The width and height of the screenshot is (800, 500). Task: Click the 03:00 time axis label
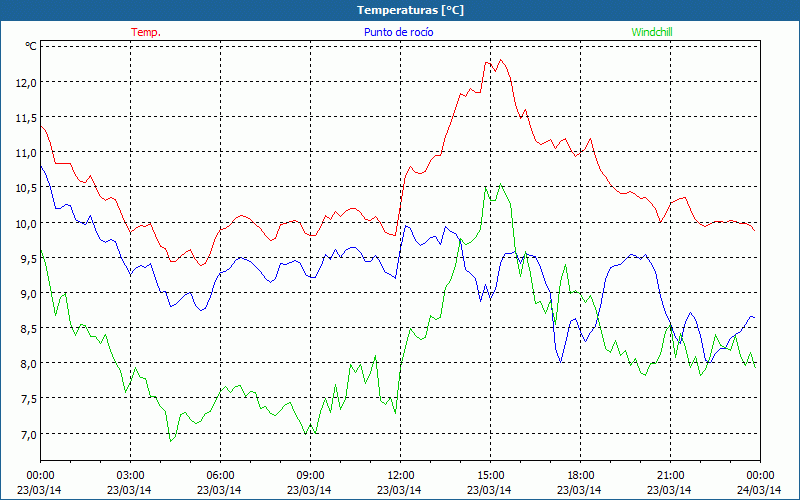[x=130, y=476]
